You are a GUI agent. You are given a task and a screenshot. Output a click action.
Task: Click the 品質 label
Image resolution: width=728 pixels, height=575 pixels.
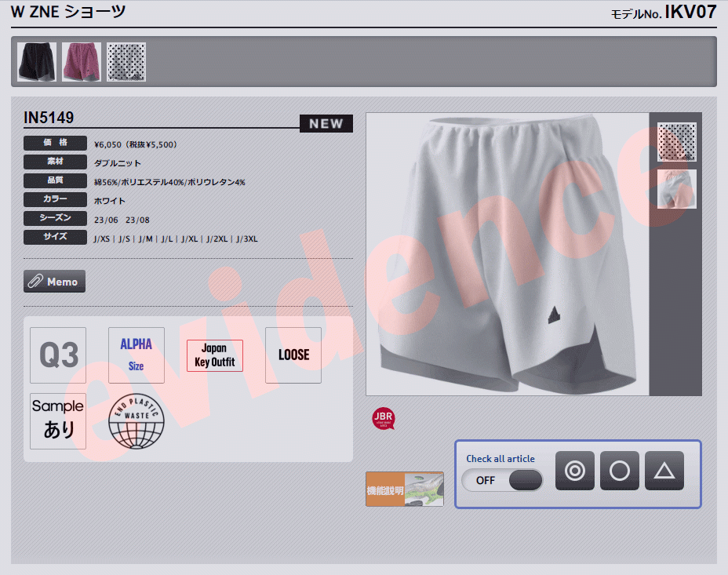pos(55,180)
